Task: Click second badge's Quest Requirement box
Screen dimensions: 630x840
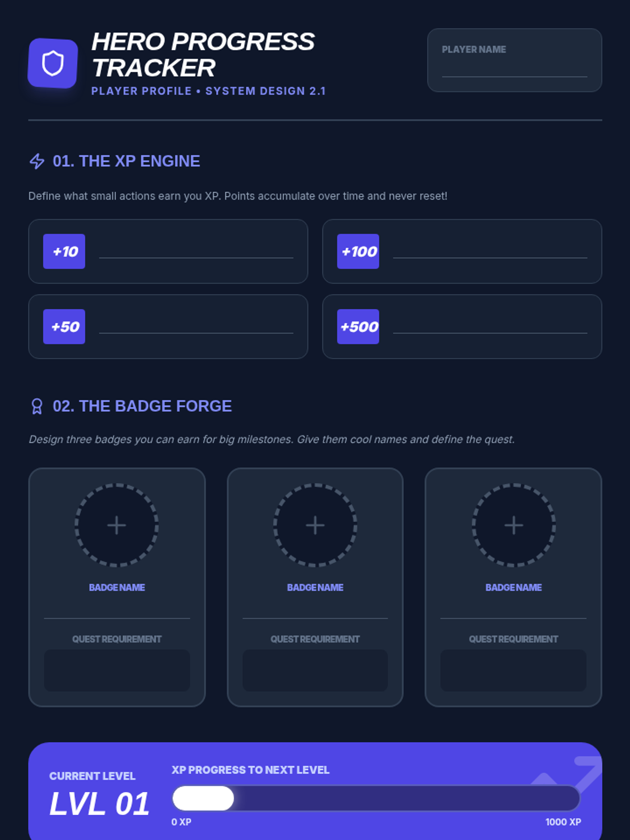Action: 315,670
